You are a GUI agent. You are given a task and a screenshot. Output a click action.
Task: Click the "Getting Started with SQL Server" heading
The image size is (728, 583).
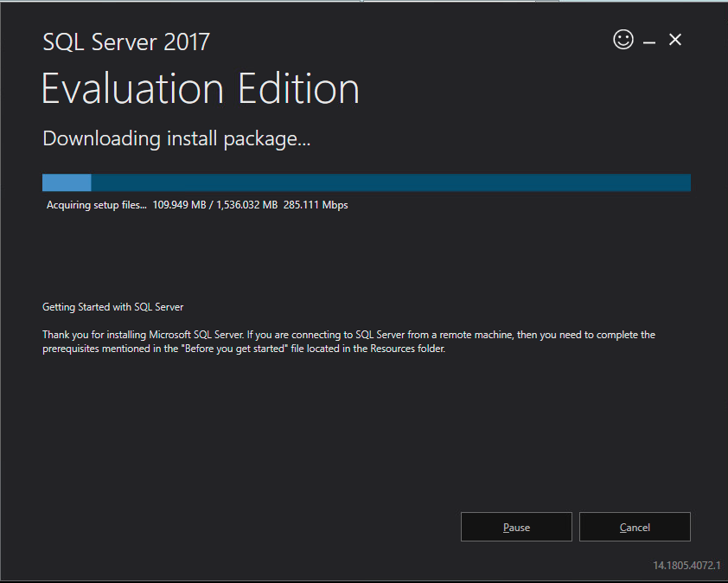coord(112,307)
